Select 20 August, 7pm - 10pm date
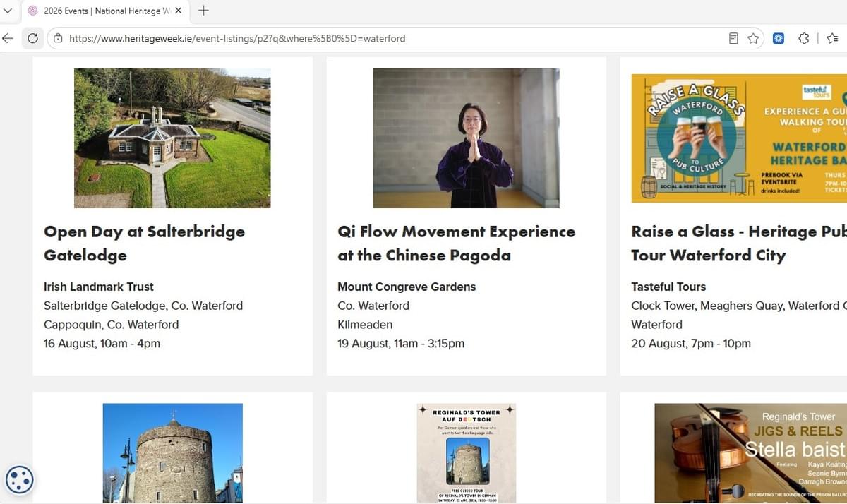 [x=691, y=344]
